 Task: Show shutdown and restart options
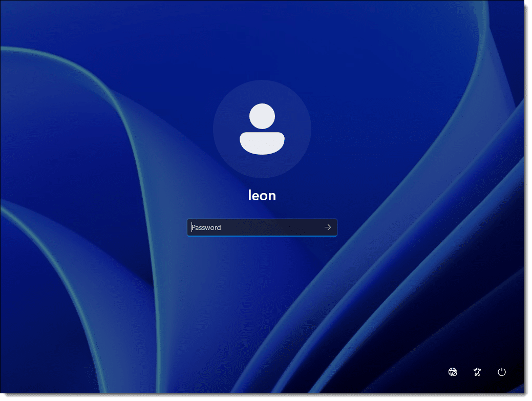[501, 372]
